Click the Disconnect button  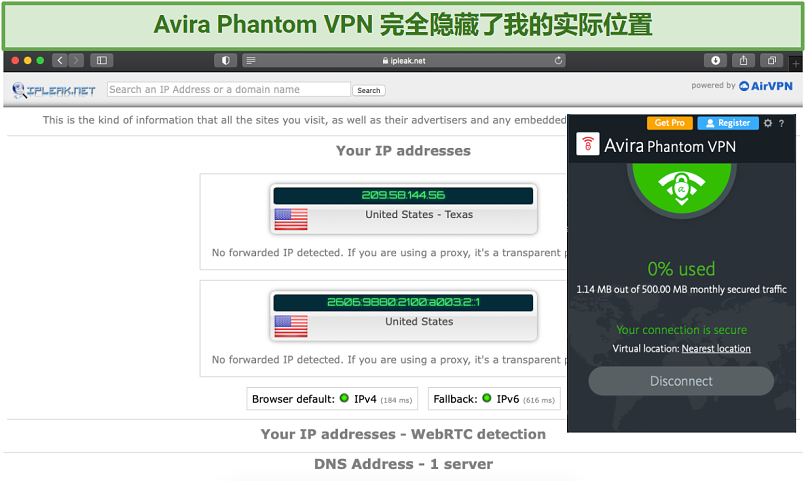(681, 381)
